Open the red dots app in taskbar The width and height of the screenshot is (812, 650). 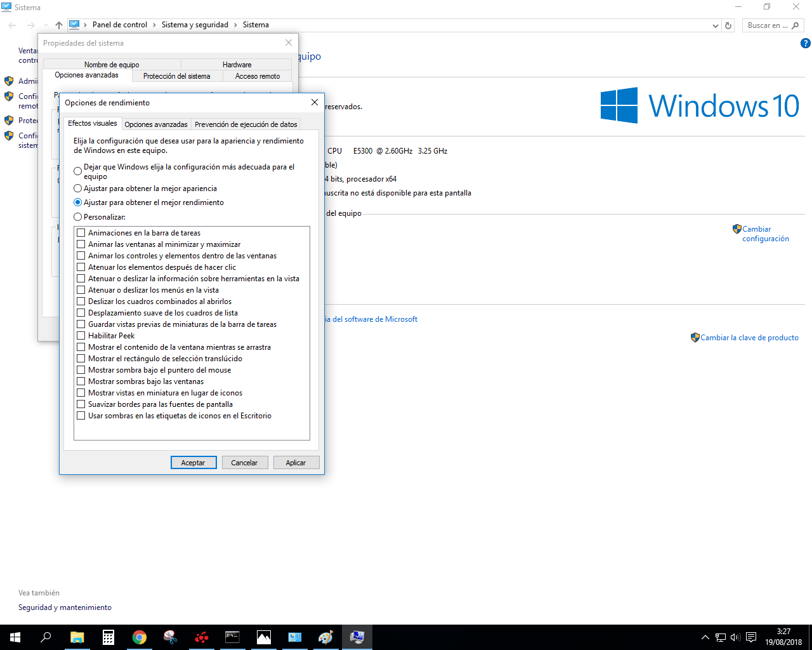pos(201,637)
